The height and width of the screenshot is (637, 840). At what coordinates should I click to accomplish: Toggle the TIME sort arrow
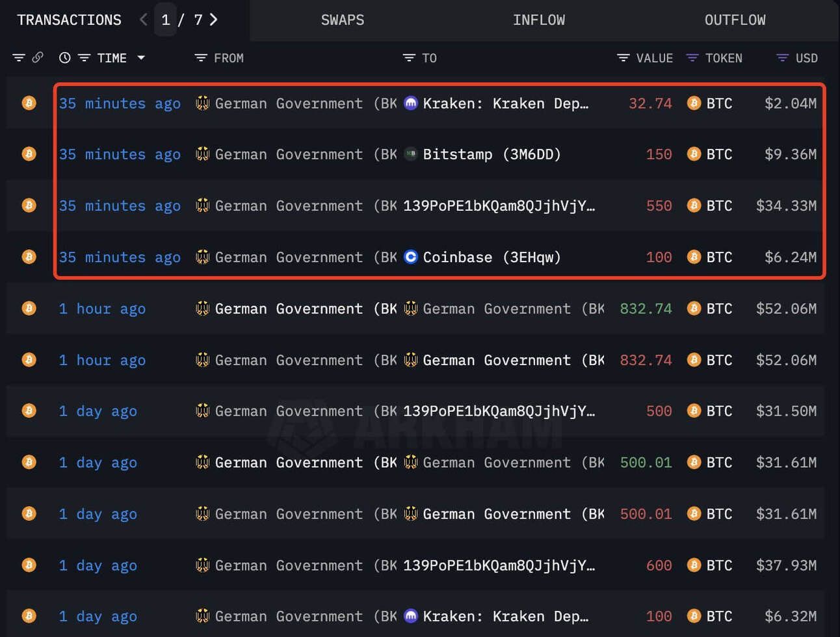point(141,58)
